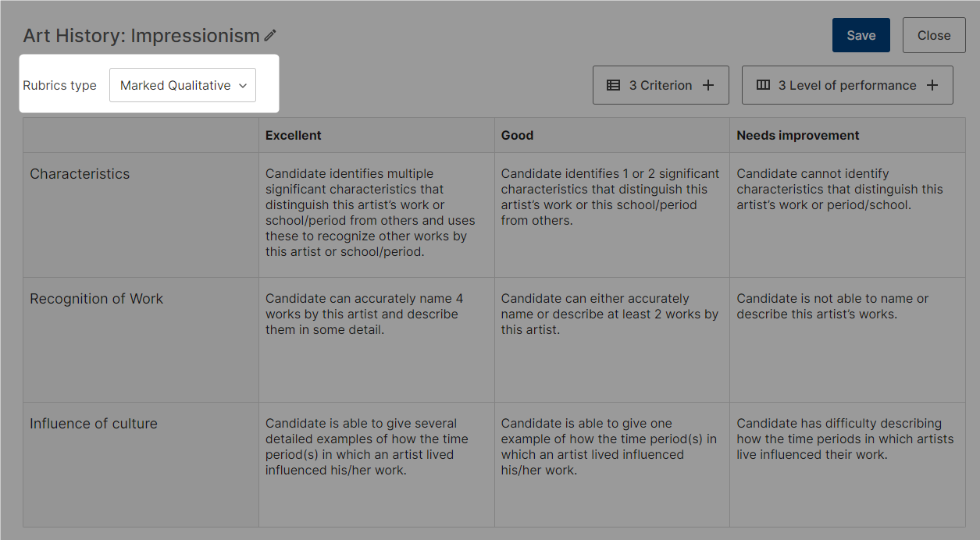Viewport: 980px width, 540px height.
Task: Click the rows icon beside 3 Criterion
Action: coord(614,85)
